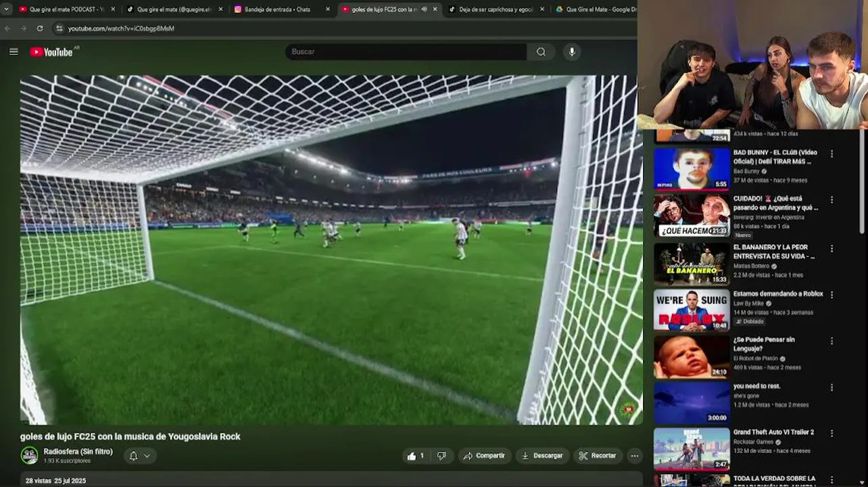
Task: Clip the video with Recortar
Action: [598, 456]
